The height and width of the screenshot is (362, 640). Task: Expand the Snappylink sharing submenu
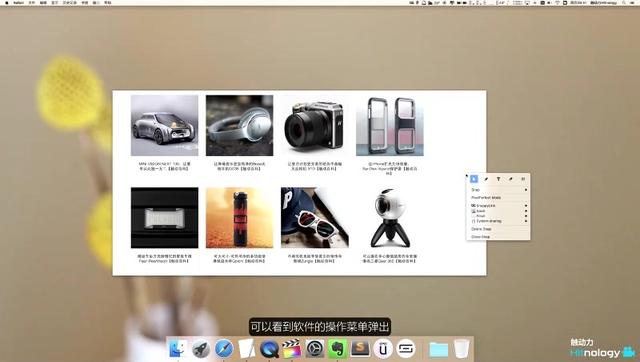498,206
